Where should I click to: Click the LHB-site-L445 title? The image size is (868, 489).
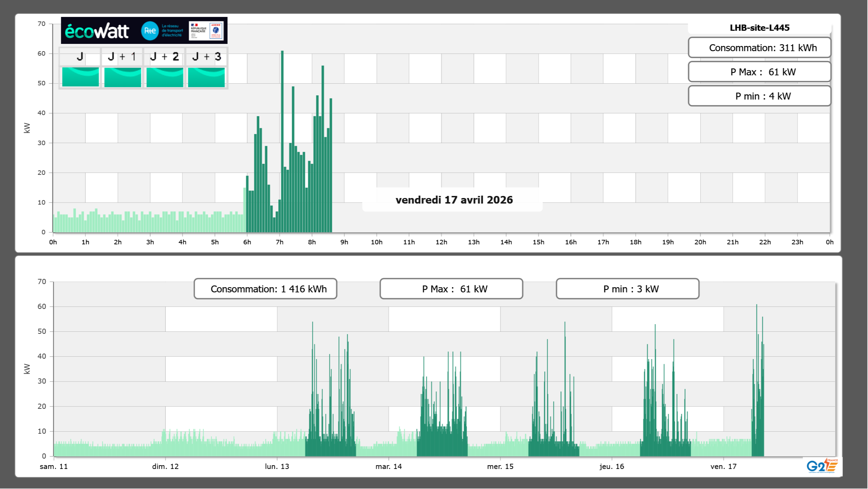pos(759,28)
